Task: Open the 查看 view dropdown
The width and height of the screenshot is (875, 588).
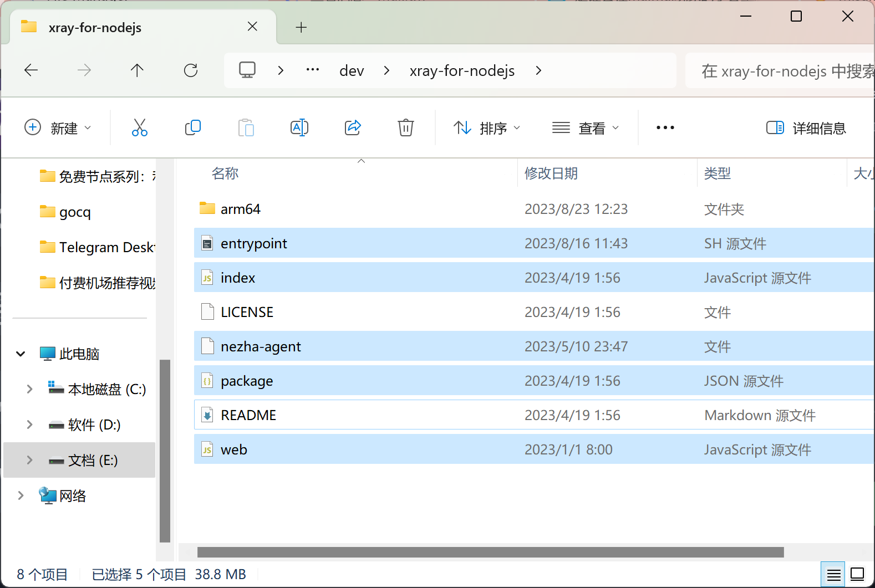Action: [x=586, y=128]
